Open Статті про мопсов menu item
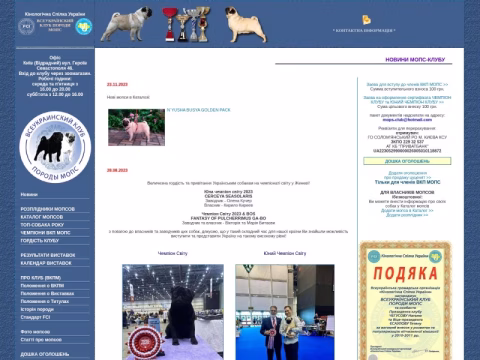This screenshot has height=360, width=480. [41, 340]
